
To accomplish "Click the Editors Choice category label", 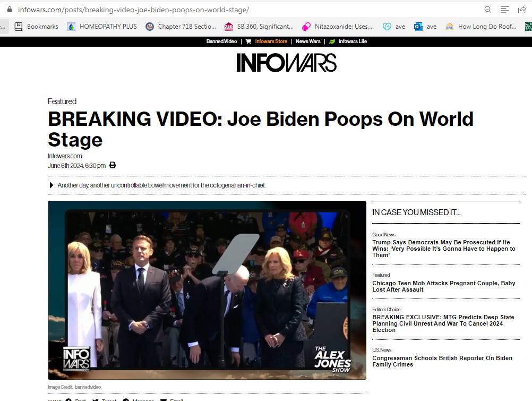I will tap(387, 310).
